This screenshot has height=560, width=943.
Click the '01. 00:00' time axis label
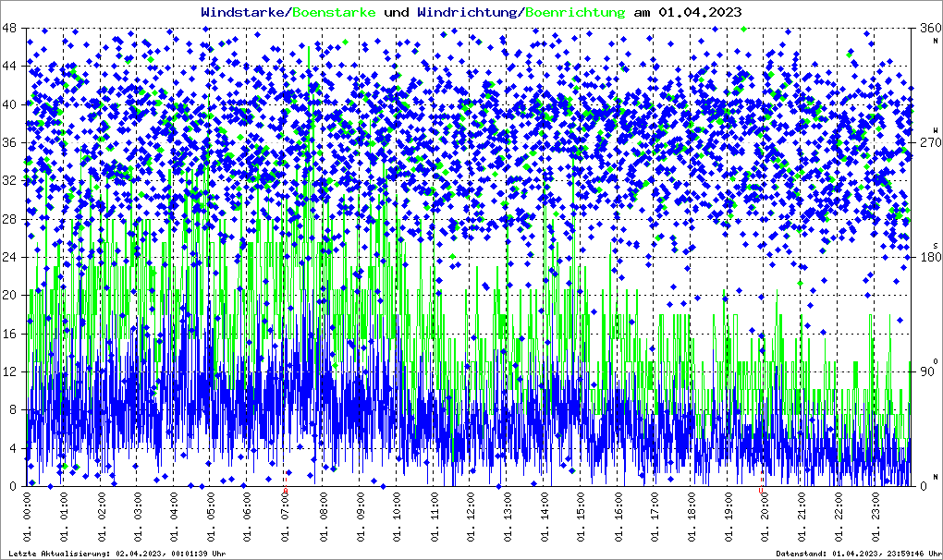pos(27,517)
